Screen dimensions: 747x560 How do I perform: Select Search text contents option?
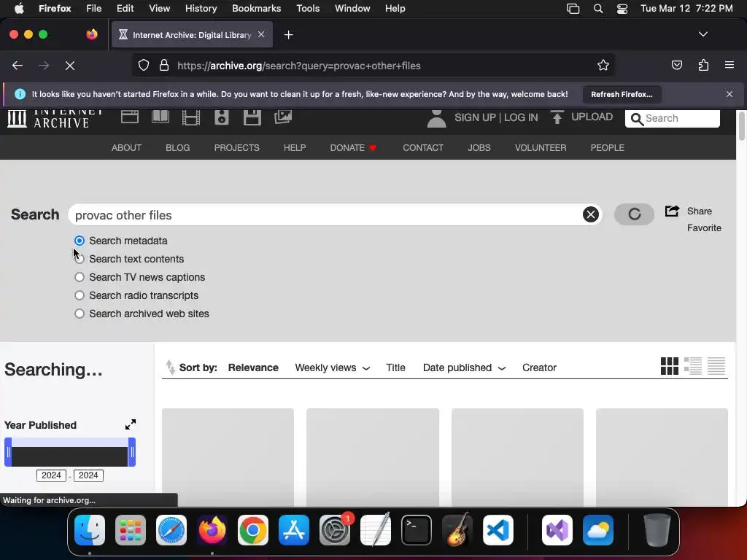click(80, 259)
